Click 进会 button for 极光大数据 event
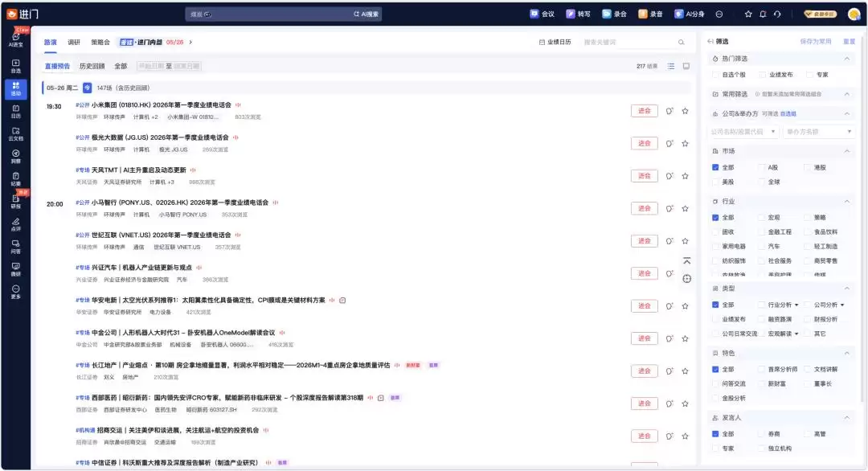This screenshot has width=868, height=471. 644,143
